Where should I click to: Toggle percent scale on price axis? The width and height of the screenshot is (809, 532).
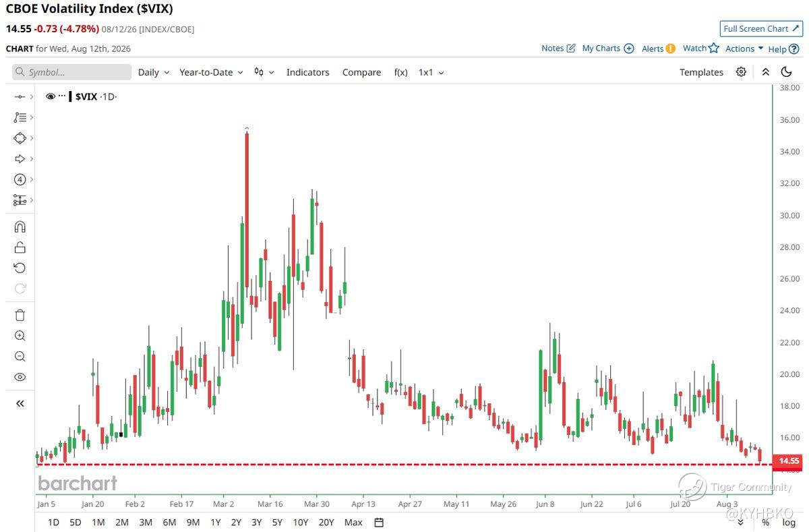(x=765, y=522)
